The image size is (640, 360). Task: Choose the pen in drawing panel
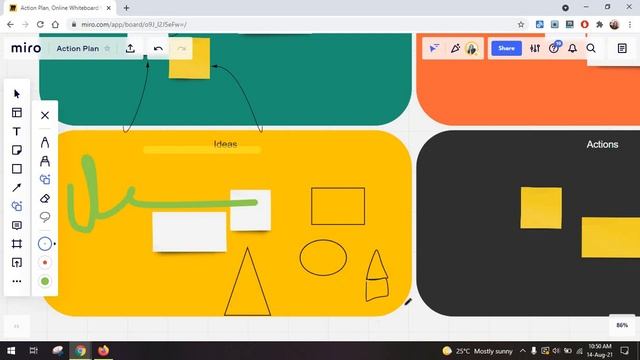[x=45, y=142]
